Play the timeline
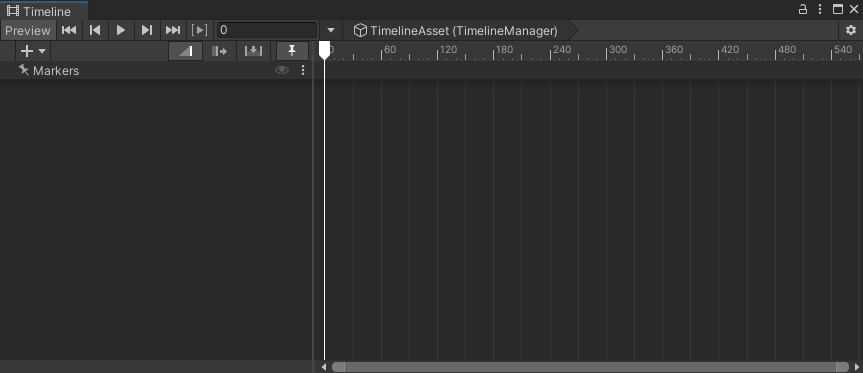This screenshot has height=373, width=863. [x=121, y=30]
